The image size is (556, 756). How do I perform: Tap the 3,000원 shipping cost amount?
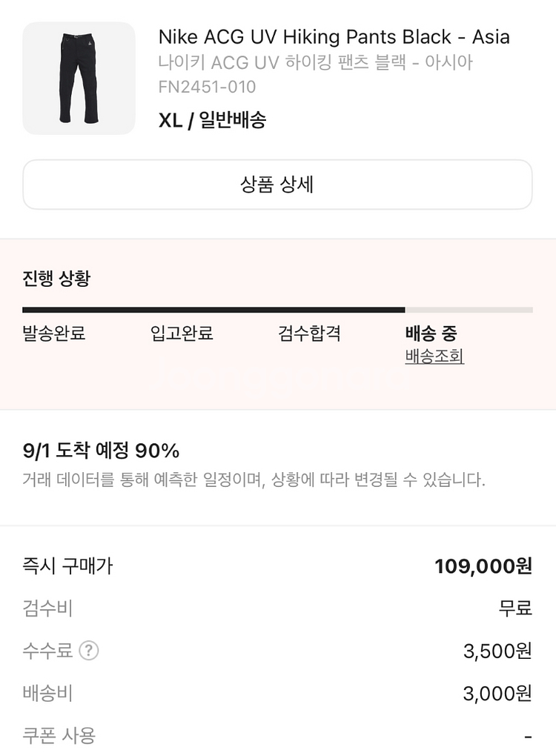tap(497, 694)
